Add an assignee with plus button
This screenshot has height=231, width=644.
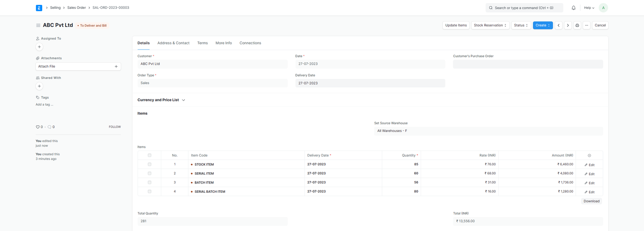[x=39, y=47]
